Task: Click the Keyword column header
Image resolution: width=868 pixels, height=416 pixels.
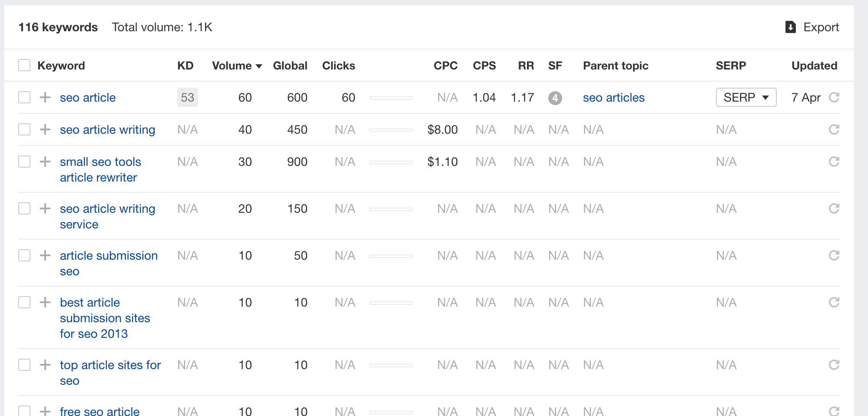Action: click(x=61, y=66)
